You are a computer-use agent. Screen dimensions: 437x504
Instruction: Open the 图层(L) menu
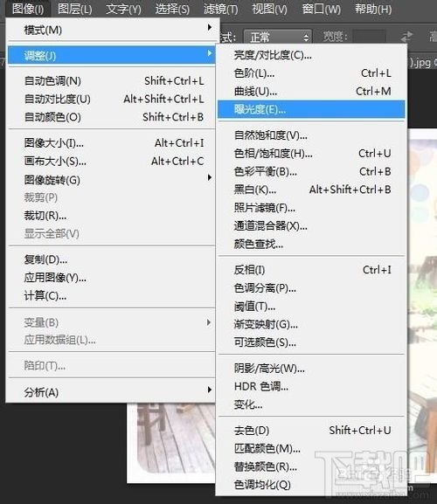75,9
